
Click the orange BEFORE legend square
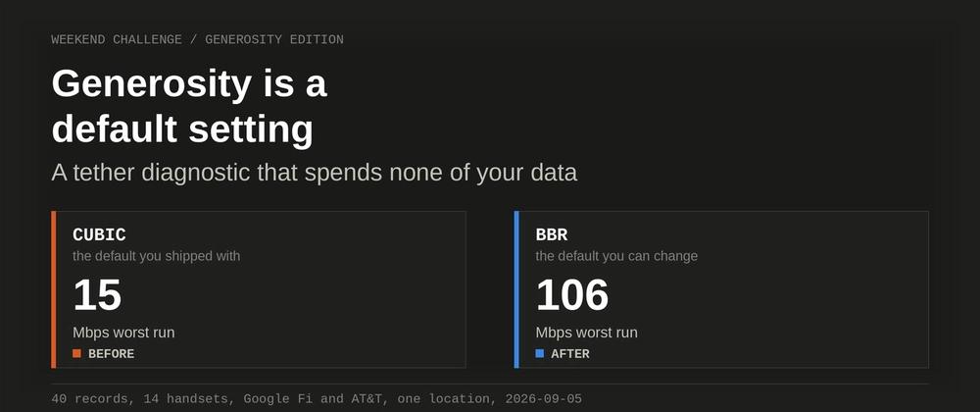[76, 353]
